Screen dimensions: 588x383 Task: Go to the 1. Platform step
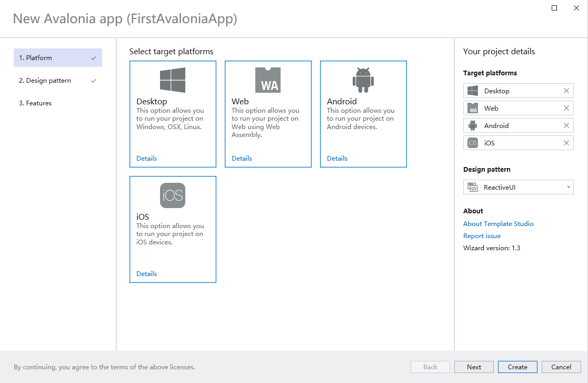pos(58,58)
